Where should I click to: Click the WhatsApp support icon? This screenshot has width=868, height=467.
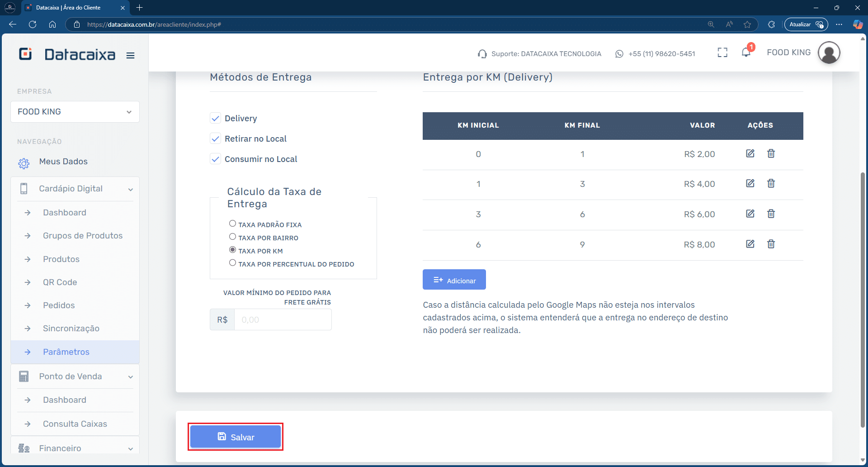pos(619,53)
